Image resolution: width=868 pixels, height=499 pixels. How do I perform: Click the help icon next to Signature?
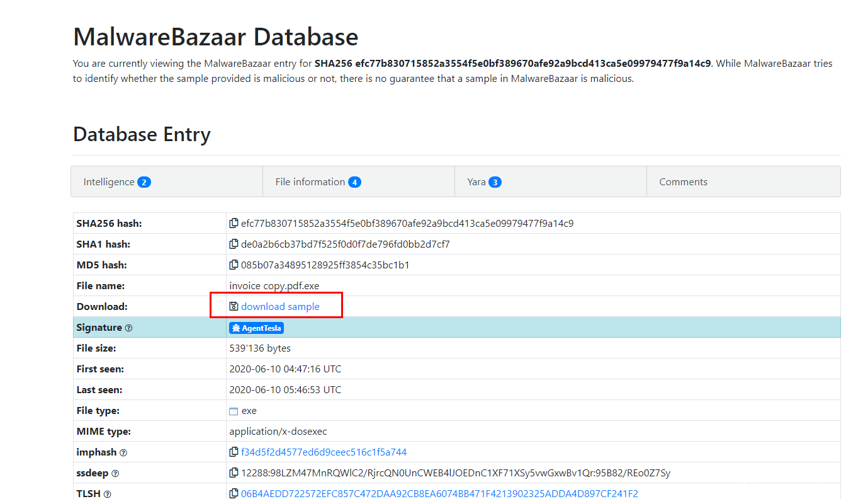tap(128, 328)
